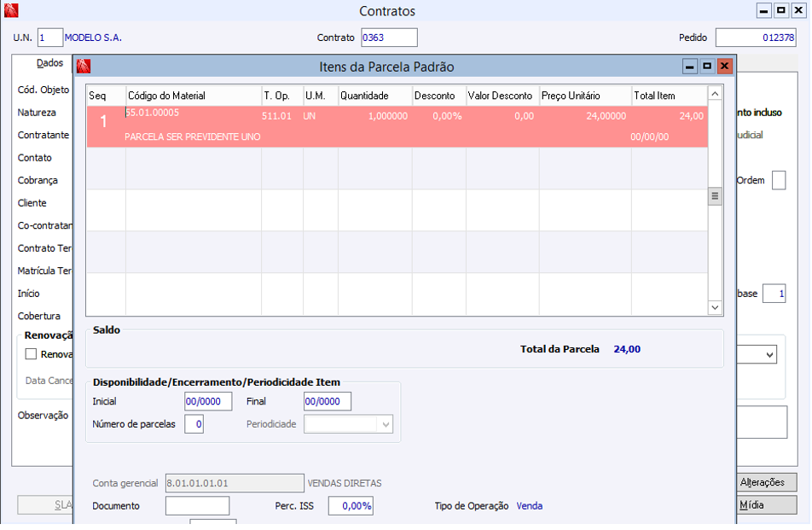
Task: Open the Periodicidade dropdown
Action: click(x=386, y=424)
